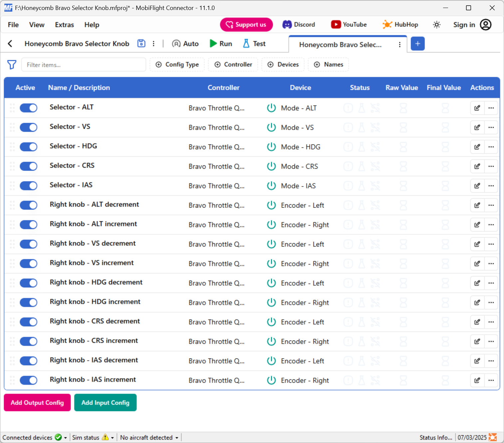Edit the Selector - ALT config
Screen dimensions: 504x443
coord(477,108)
